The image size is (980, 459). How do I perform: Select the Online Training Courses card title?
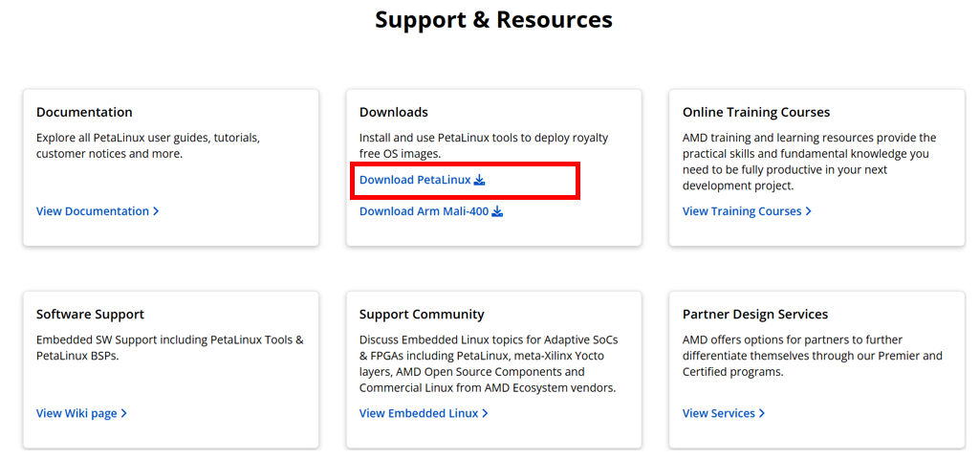point(756,113)
